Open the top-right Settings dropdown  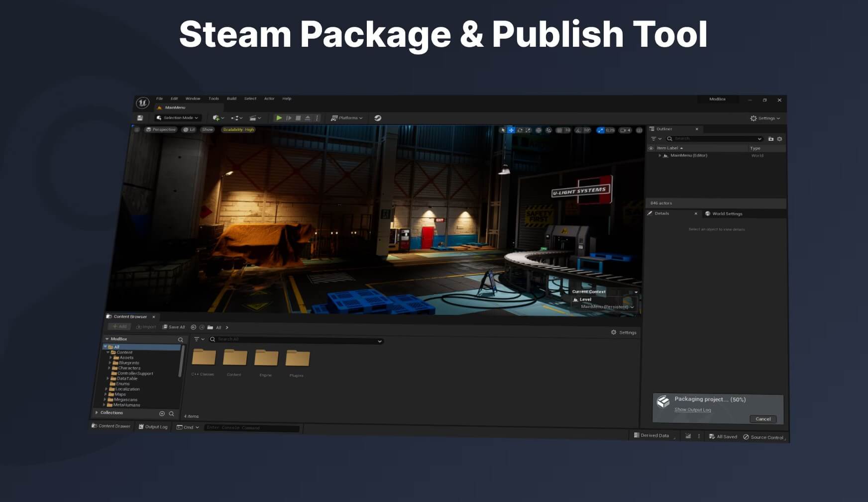click(x=765, y=118)
